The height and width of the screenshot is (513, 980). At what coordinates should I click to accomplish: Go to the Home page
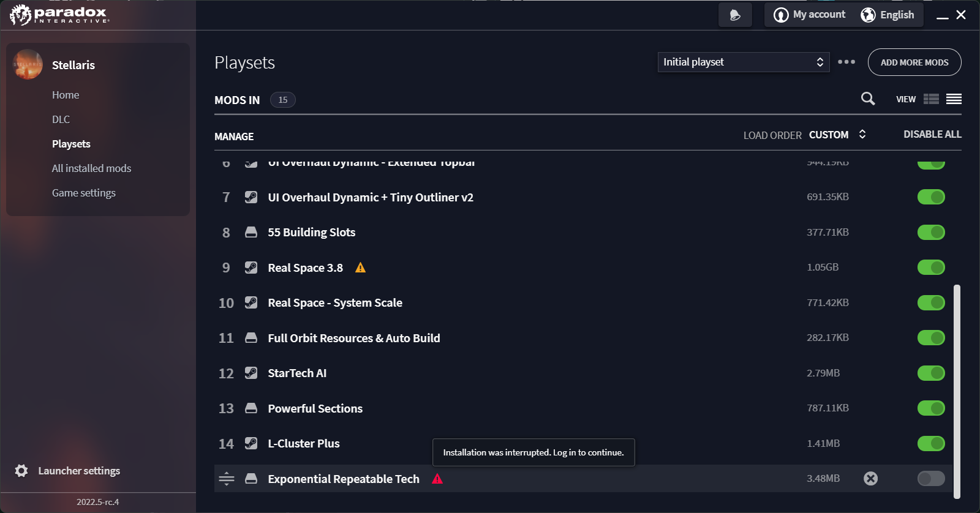click(66, 95)
